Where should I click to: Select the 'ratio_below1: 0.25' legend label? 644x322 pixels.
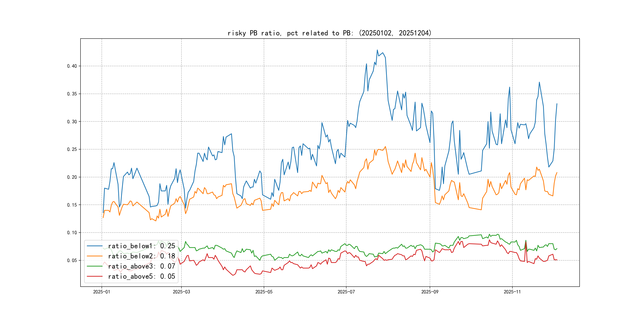tap(142, 246)
